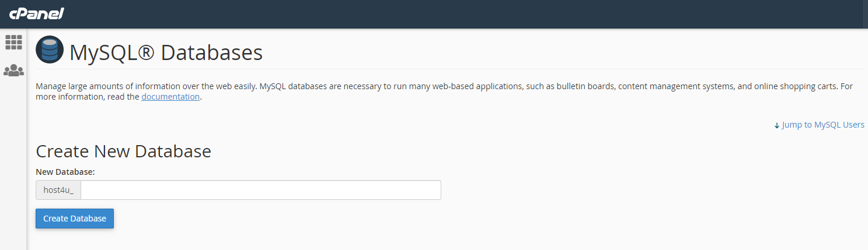The height and width of the screenshot is (250, 868).
Task: Select the MySQL® Databases page title
Action: point(166,52)
